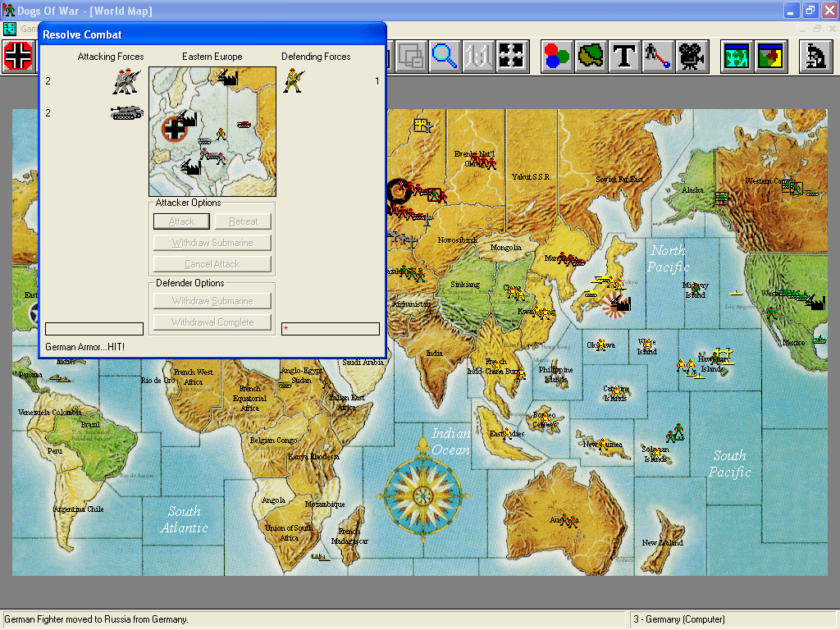Click the four-arrows fit-to-window icon

tap(512, 56)
